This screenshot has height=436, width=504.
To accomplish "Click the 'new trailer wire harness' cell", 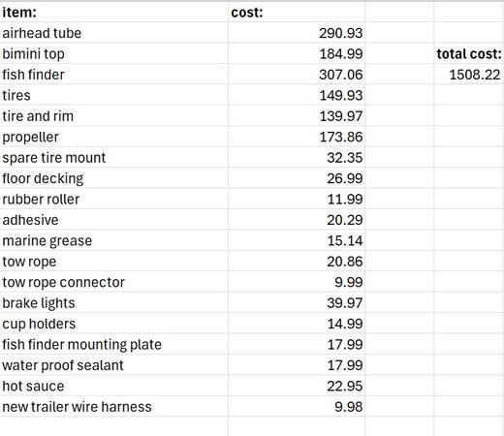I will tap(113, 406).
